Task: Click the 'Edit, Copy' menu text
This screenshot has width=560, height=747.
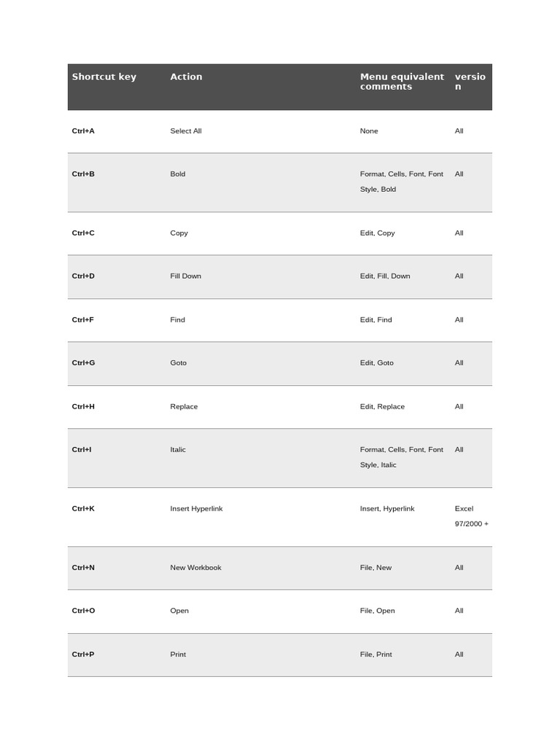Action: [x=377, y=233]
